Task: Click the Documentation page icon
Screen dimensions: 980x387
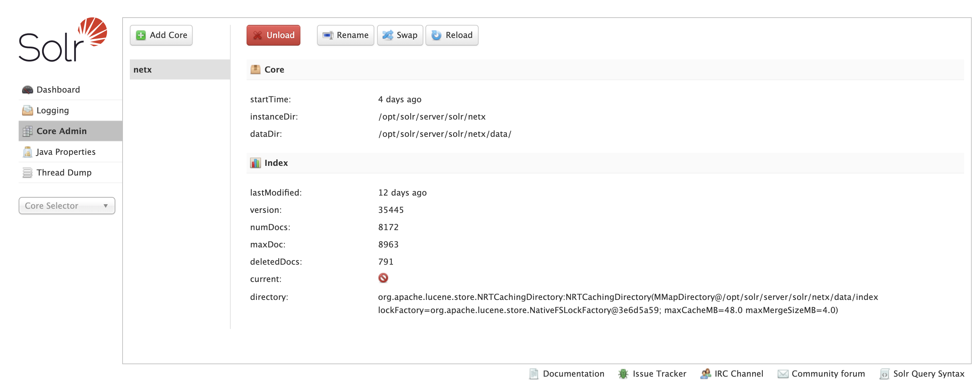Action: (x=534, y=374)
